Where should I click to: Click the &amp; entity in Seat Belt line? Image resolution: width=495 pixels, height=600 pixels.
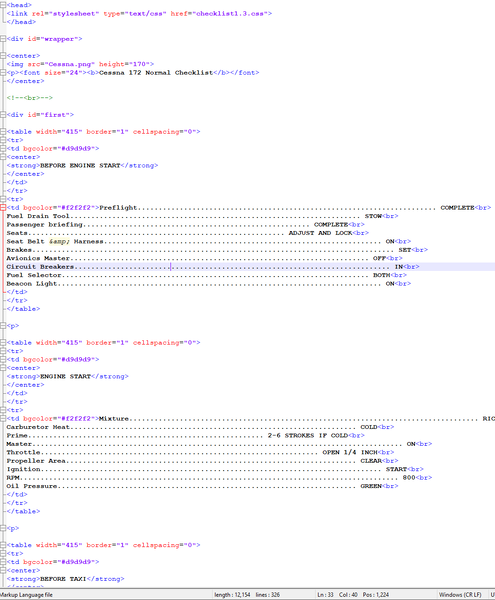point(59,241)
